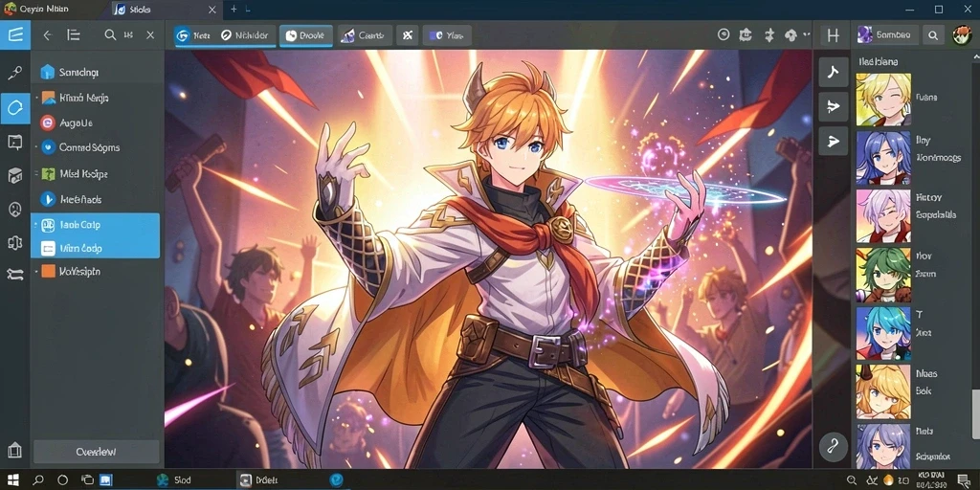Open Task View on the taskbar
Screen dimensions: 980x490
(x=87, y=480)
